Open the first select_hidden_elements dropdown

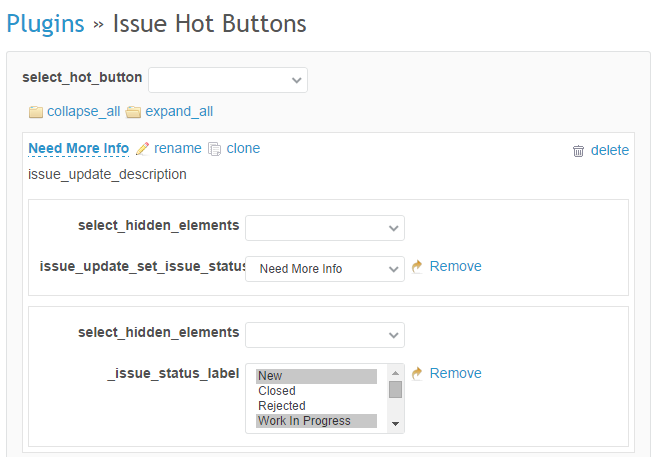point(325,228)
